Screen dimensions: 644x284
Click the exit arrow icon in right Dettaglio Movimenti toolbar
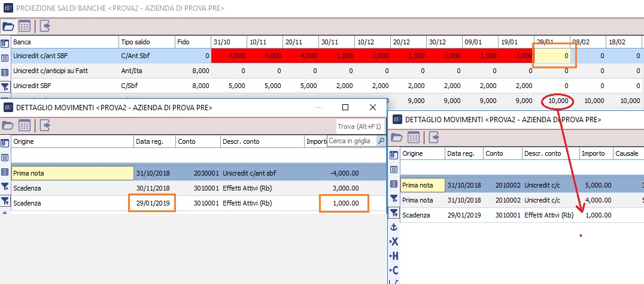[x=434, y=138]
